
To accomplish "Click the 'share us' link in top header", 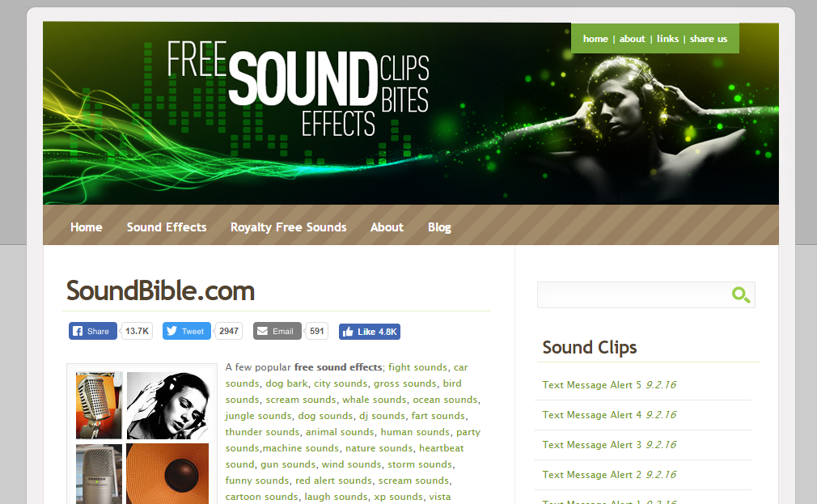I will 708,39.
